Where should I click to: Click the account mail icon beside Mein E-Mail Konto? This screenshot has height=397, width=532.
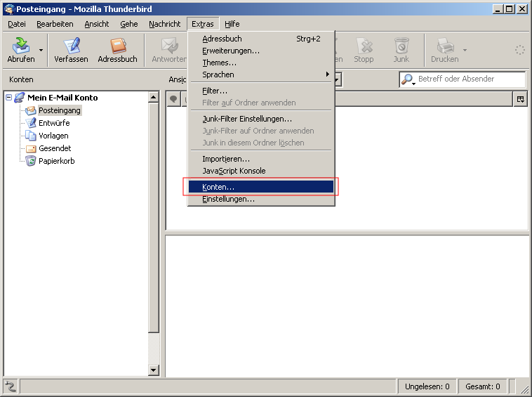click(x=20, y=98)
